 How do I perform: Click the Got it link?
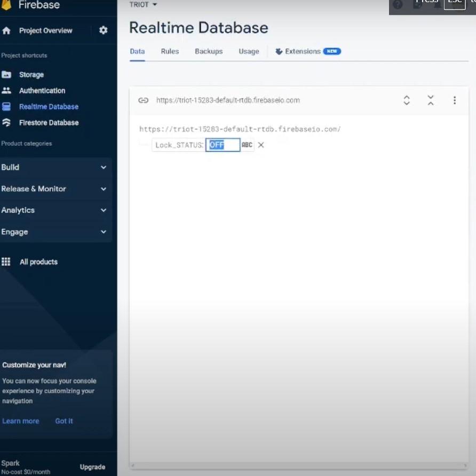pyautogui.click(x=64, y=421)
